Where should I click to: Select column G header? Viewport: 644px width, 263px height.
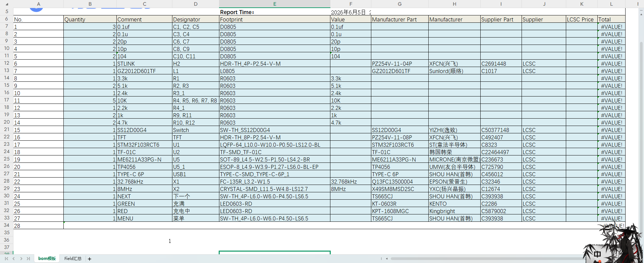tap(400, 4)
